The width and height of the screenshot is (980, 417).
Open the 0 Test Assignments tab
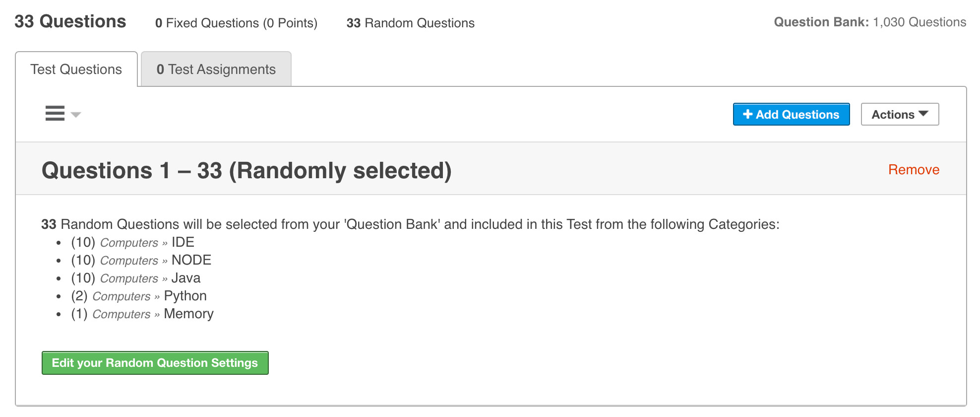pyautogui.click(x=216, y=69)
